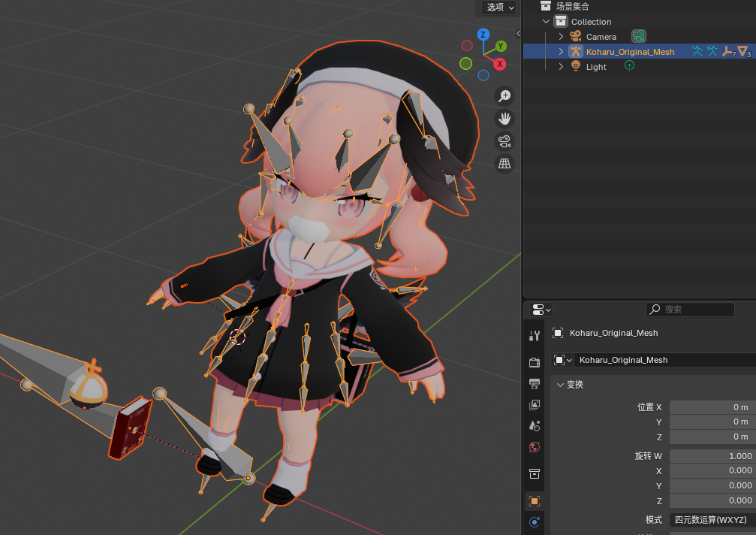756x535 pixels.
Task: Click the 3D cursor on the skirt
Action: point(237,336)
